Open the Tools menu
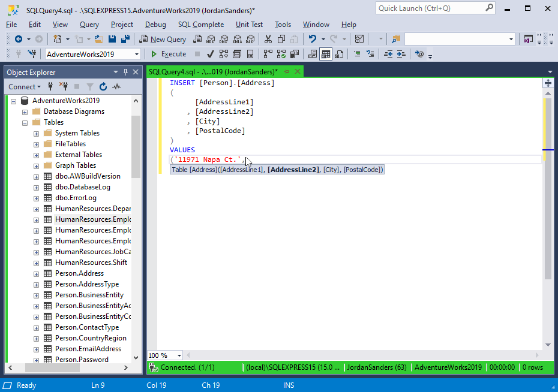Image resolution: width=558 pixels, height=392 pixels. pos(283,25)
